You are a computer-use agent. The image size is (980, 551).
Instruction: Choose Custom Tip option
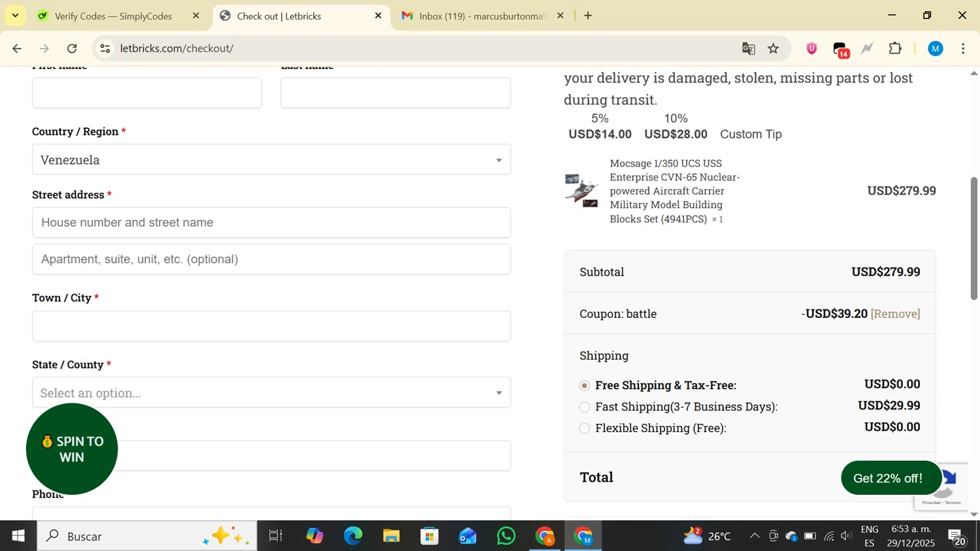(x=751, y=134)
